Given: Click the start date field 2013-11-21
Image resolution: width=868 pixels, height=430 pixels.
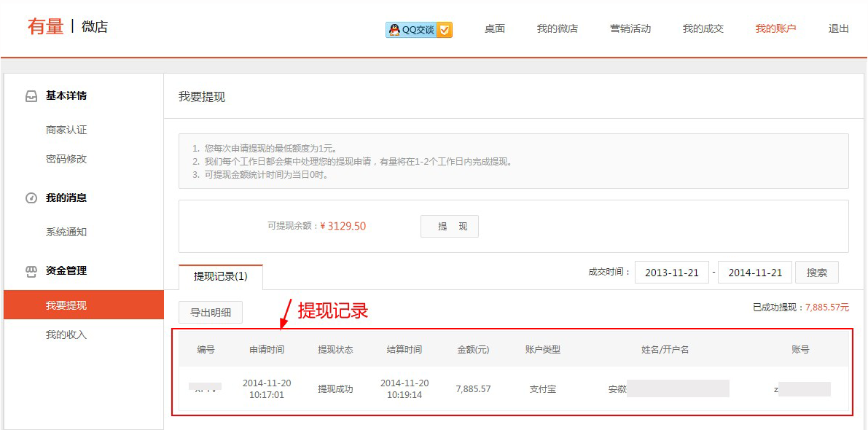Looking at the screenshot, I should 672,273.
